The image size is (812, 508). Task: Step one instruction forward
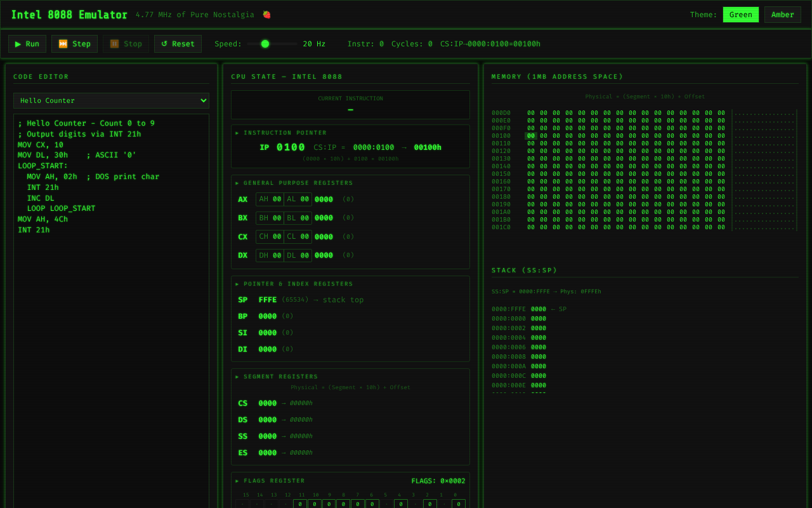coord(74,44)
